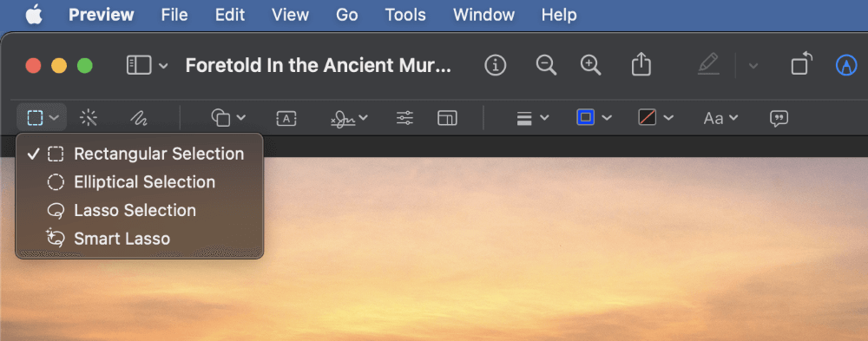Click the Text Style Aa icon
The image size is (868, 341).
pos(713,118)
